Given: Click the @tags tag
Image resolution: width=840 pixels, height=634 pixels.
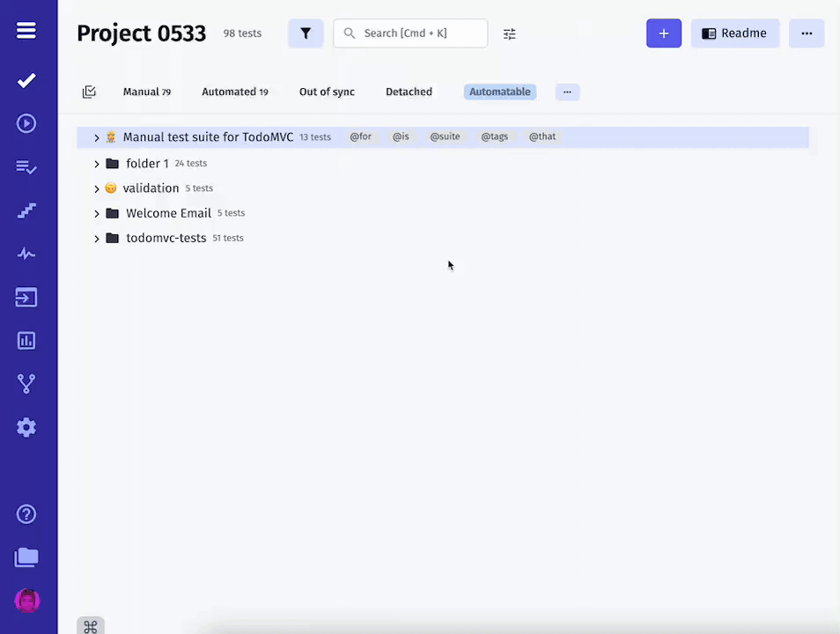Looking at the screenshot, I should pyautogui.click(x=495, y=136).
